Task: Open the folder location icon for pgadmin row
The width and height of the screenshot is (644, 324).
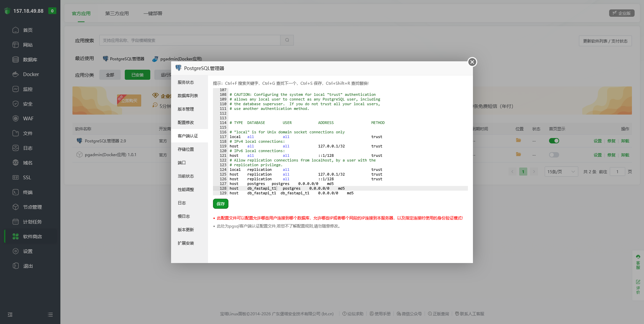Action: [519, 154]
